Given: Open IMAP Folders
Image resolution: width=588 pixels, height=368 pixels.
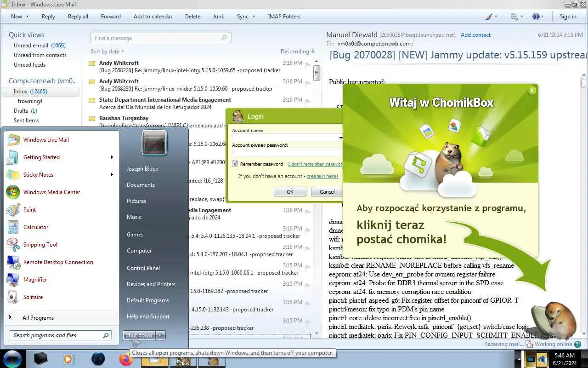Looking at the screenshot, I should [284, 17].
